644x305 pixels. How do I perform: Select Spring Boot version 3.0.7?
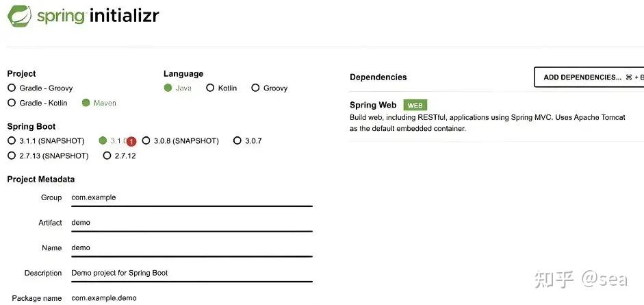(x=237, y=141)
